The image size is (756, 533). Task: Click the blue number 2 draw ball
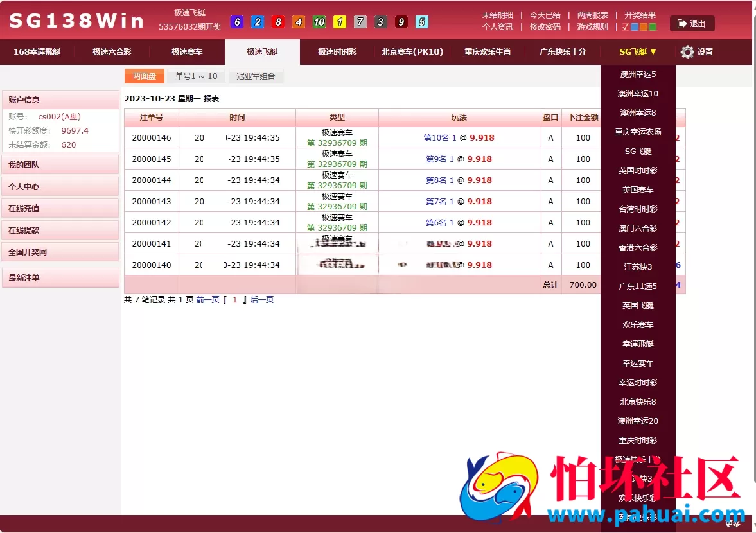click(x=258, y=22)
